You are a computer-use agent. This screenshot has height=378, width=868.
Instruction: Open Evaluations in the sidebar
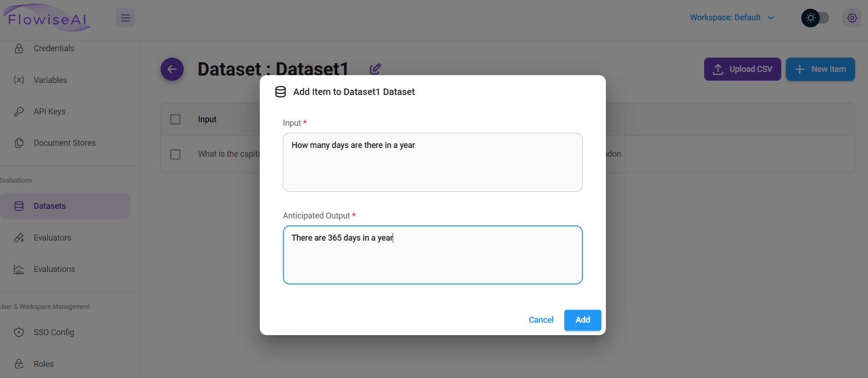point(54,269)
